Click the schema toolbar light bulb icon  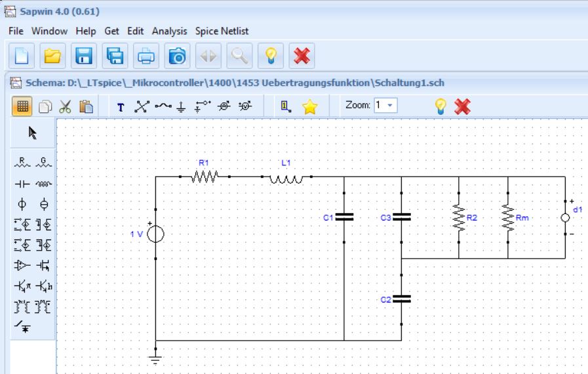pyautogui.click(x=441, y=106)
